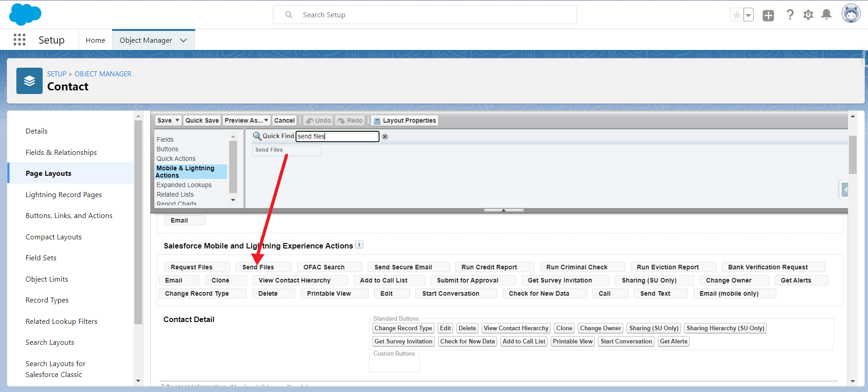Click Printable View in Standard Buttons

pos(573,342)
